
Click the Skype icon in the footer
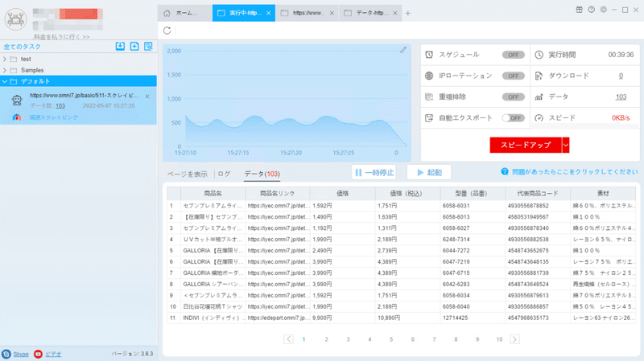pos(6,354)
